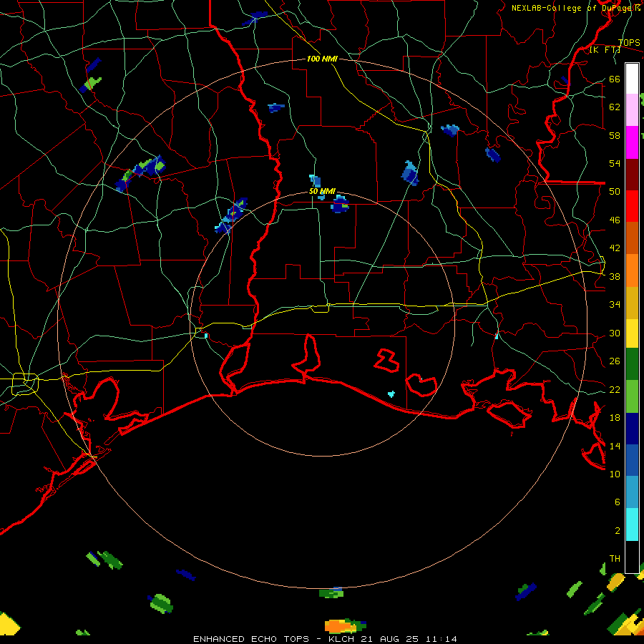644x644 pixels.
Task: Choose the cyan legend swatch
Action: (632, 525)
